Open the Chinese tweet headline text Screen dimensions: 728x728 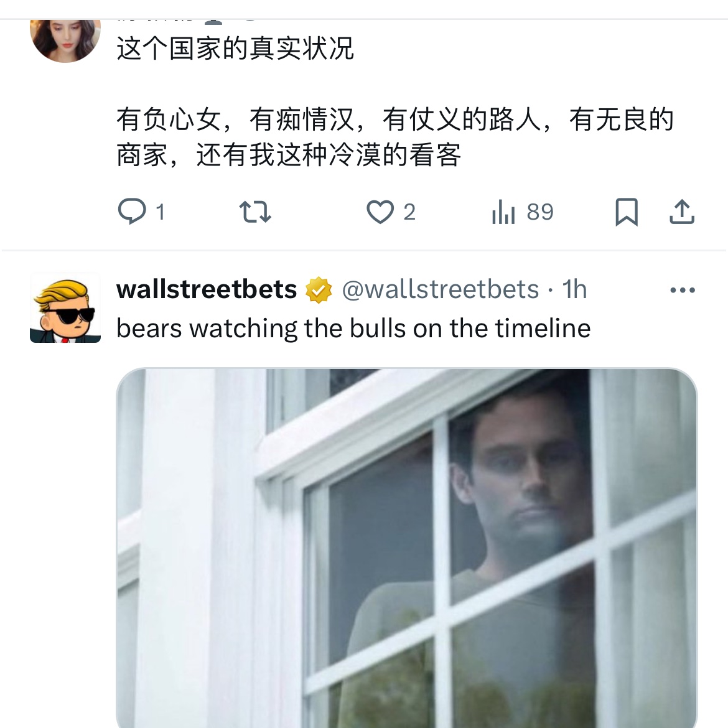coord(235,49)
